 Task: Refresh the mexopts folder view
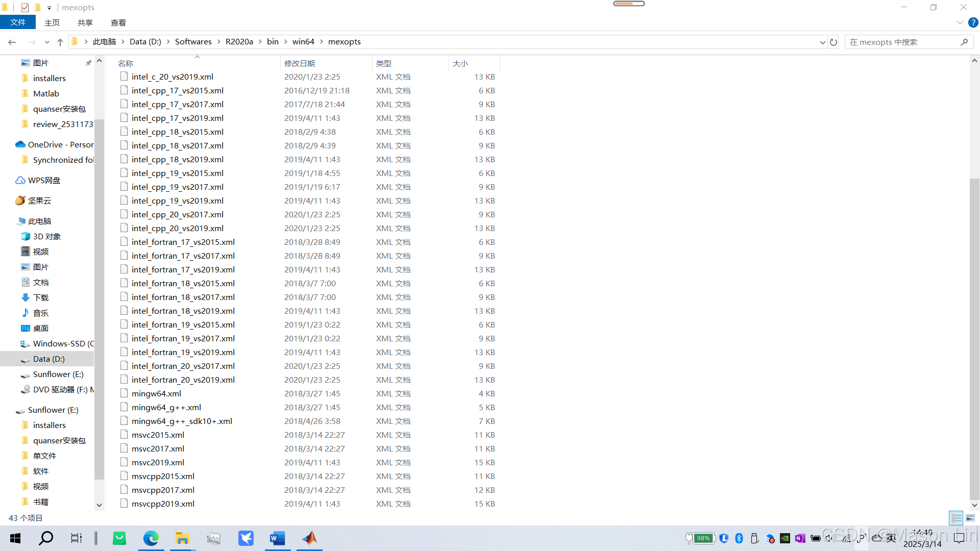pyautogui.click(x=834, y=42)
